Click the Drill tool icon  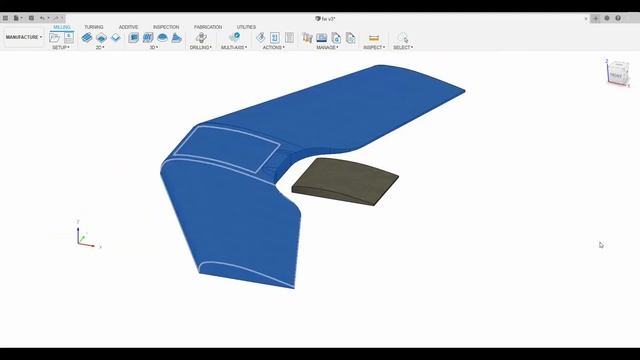[x=201, y=38]
